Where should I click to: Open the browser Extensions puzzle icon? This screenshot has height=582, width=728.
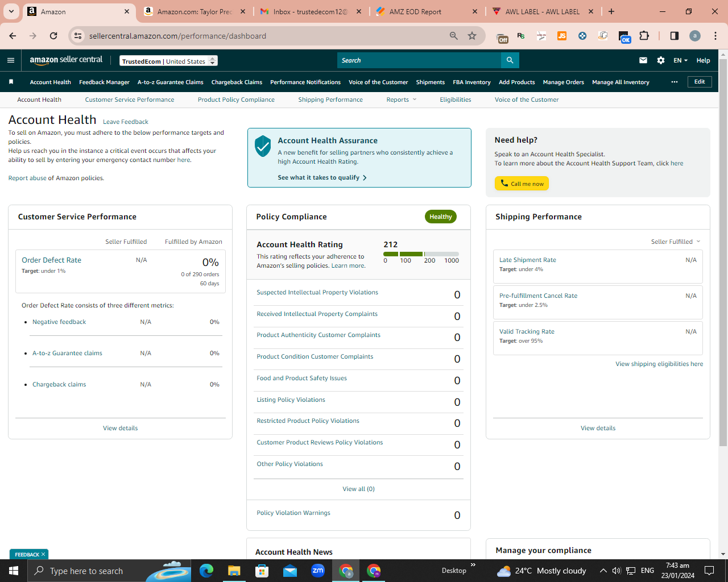tap(644, 36)
